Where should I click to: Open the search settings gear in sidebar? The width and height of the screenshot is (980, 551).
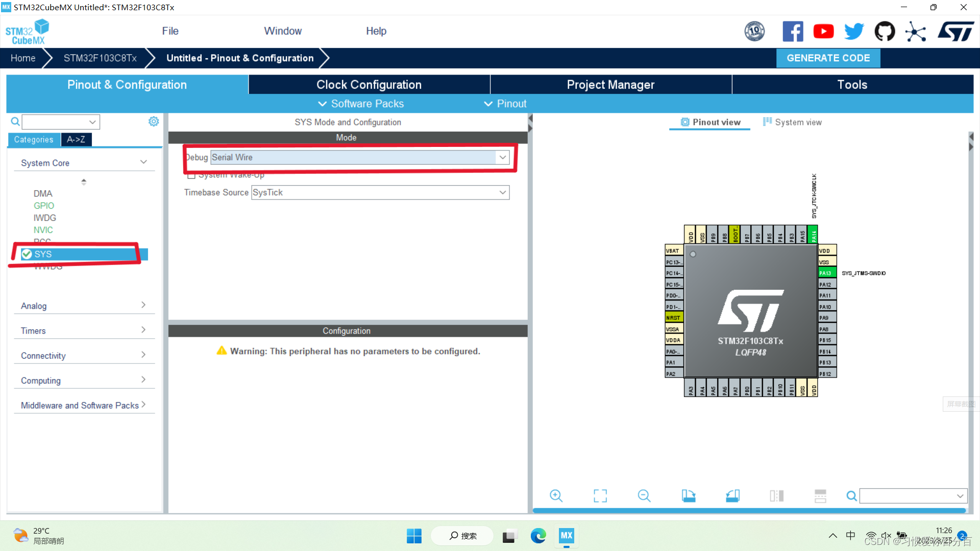click(153, 121)
